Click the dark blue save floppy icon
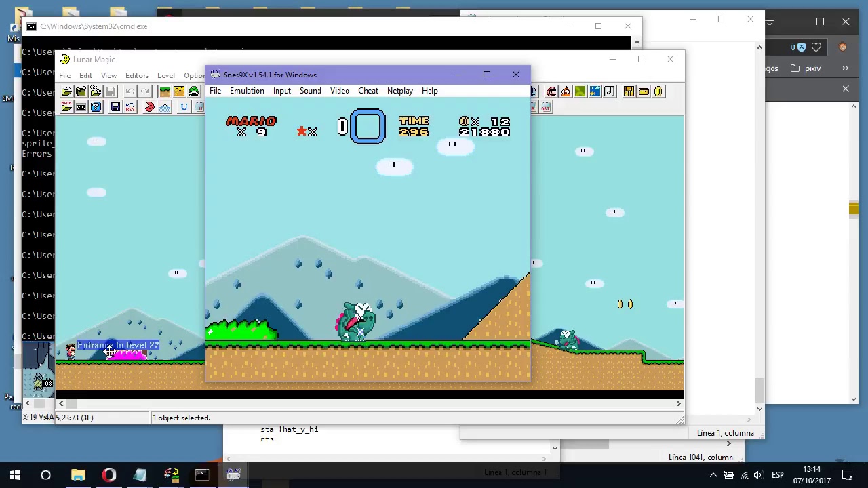 [115, 107]
